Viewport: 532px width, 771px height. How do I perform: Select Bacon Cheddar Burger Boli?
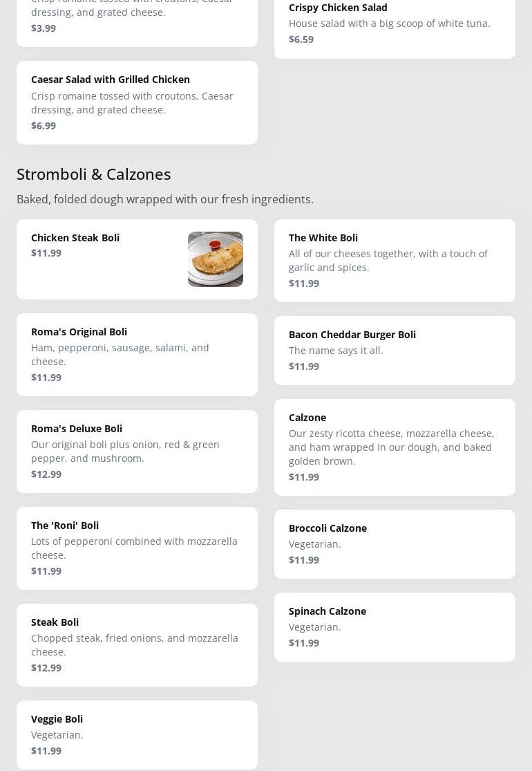coord(395,351)
